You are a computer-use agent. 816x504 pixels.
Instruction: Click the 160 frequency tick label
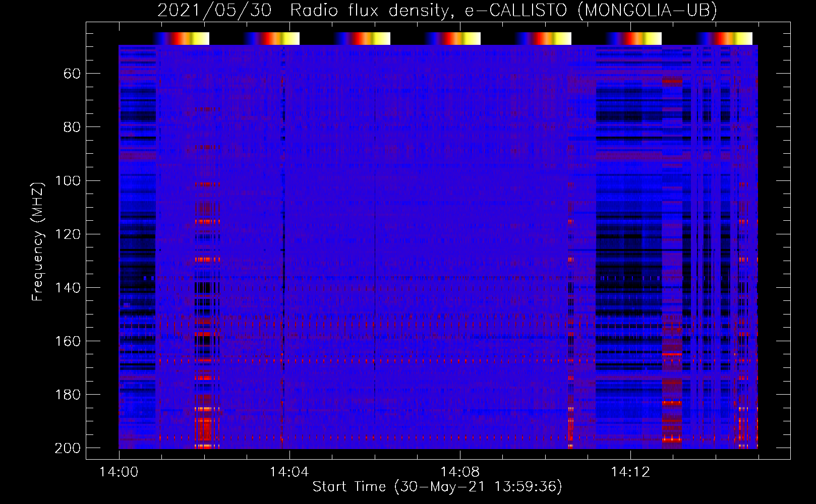(x=68, y=341)
